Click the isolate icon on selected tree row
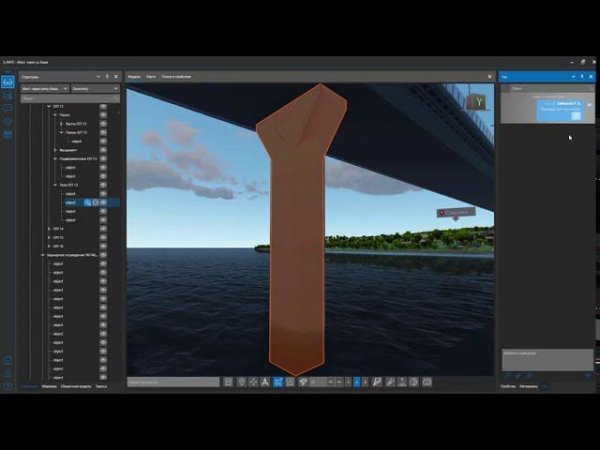 click(96, 202)
